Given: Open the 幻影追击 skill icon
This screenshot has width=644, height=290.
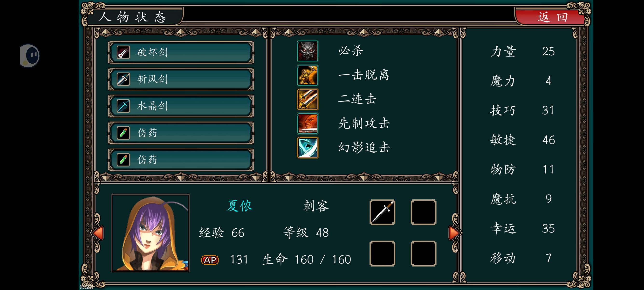Looking at the screenshot, I should pos(308,147).
